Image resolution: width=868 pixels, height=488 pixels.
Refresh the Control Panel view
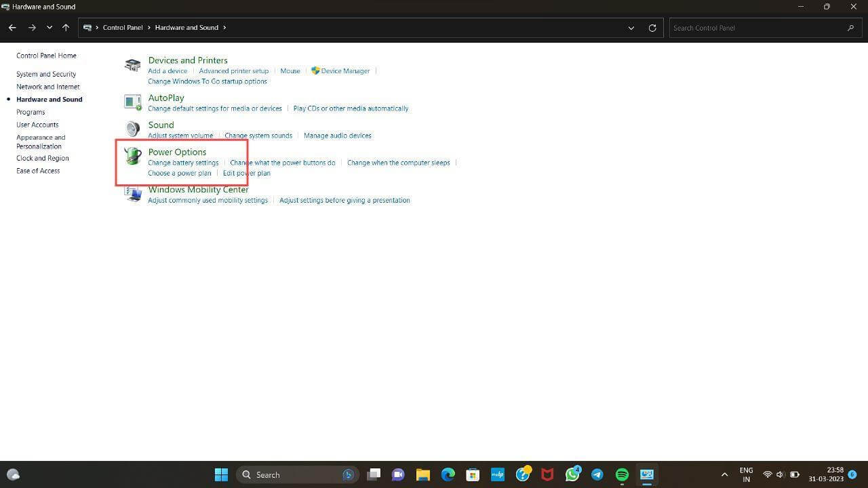coord(652,28)
